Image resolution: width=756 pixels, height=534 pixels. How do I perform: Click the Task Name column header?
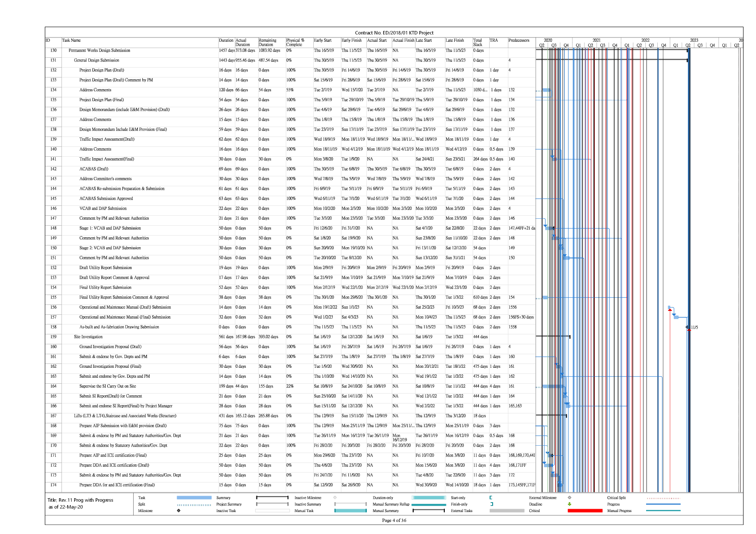pyautogui.click(x=71, y=40)
